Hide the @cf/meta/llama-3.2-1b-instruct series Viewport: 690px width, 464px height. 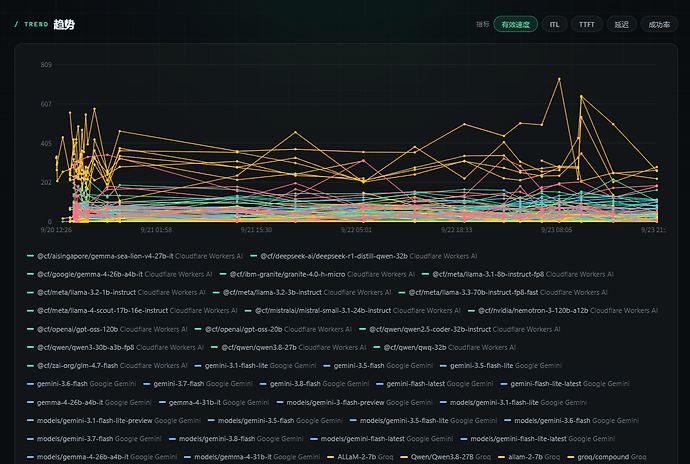116,292
